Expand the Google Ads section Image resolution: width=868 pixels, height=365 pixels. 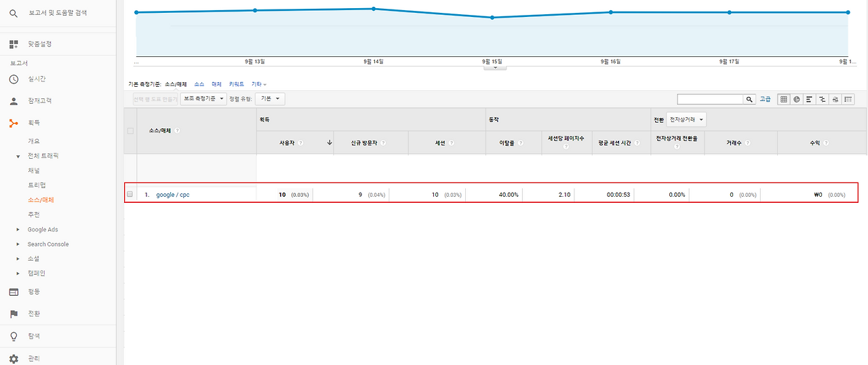[x=18, y=229]
